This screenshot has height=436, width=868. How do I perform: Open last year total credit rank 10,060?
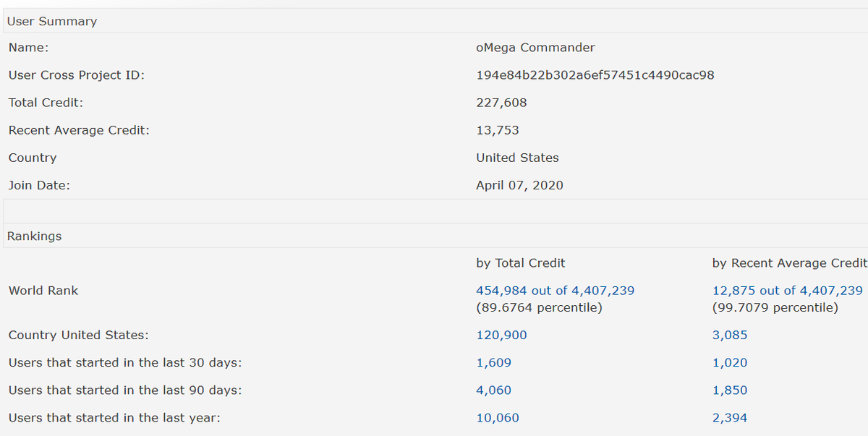498,418
